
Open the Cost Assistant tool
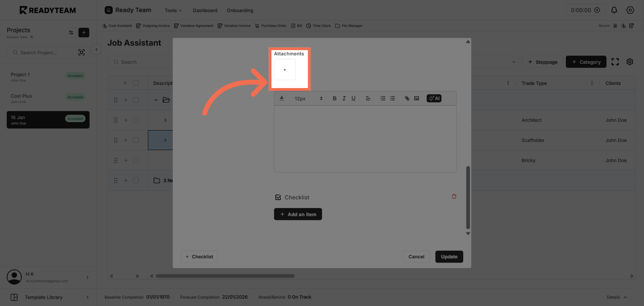[117, 25]
